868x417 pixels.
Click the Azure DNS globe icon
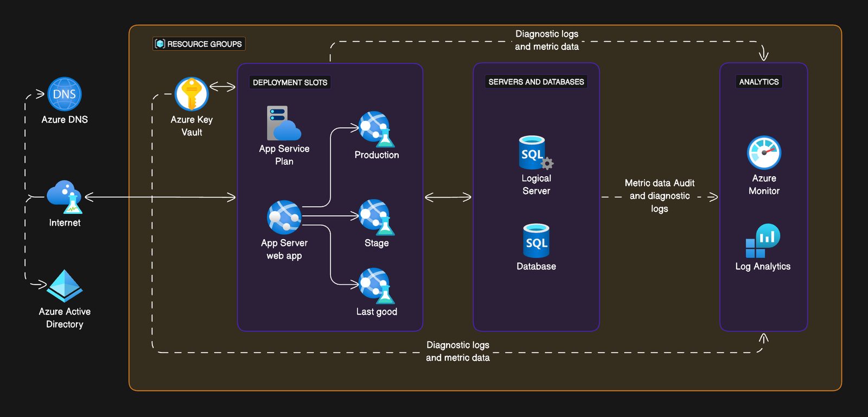pyautogui.click(x=65, y=94)
